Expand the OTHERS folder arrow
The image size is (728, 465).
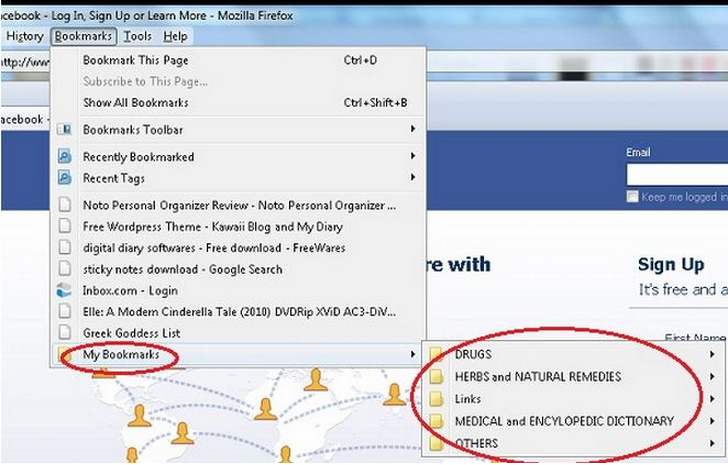[712, 443]
